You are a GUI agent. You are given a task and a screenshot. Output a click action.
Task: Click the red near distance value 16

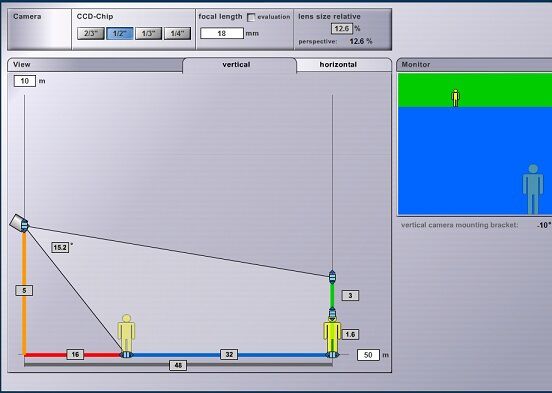click(75, 354)
